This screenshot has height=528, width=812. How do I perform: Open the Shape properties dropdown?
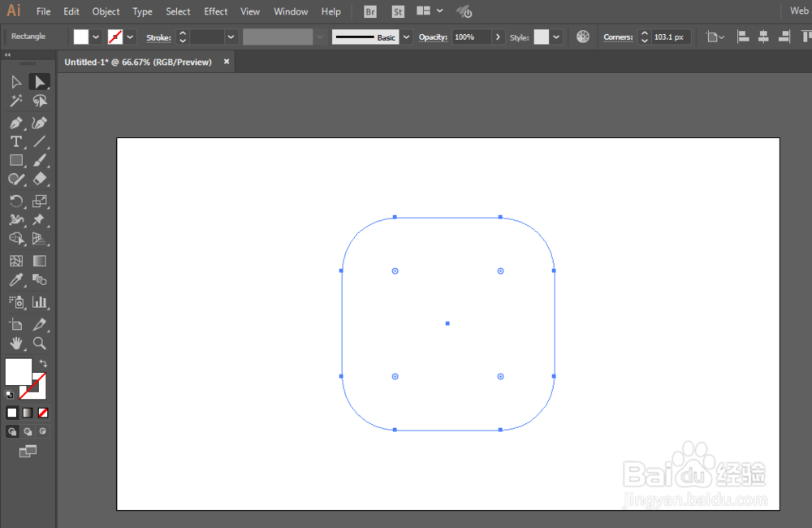point(715,37)
